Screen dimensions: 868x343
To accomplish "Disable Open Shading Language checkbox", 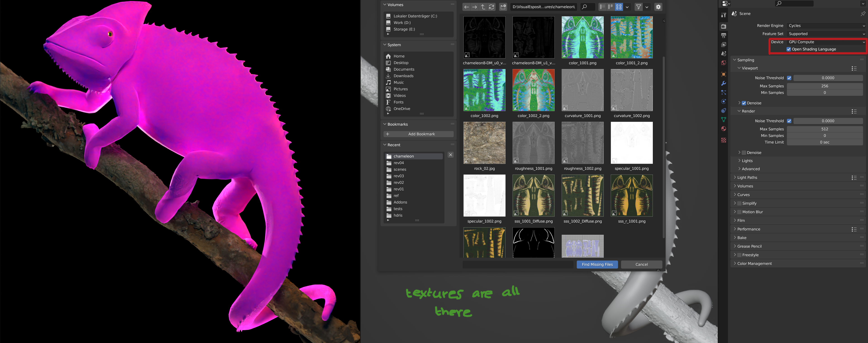I will (x=789, y=49).
